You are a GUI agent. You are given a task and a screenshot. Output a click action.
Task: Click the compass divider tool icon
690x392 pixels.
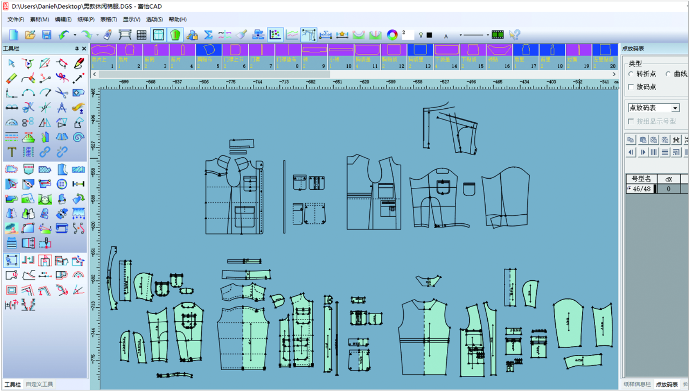(x=62, y=107)
